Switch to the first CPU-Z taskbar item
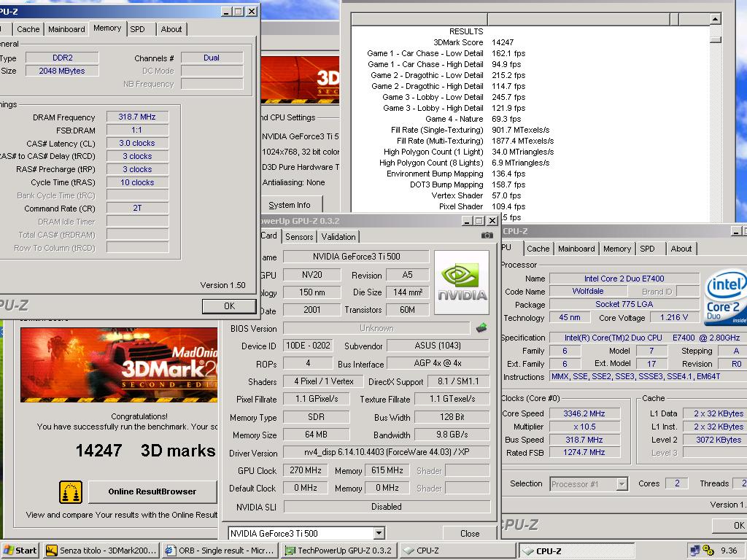Screen dimensions: 747x560 click(x=458, y=551)
